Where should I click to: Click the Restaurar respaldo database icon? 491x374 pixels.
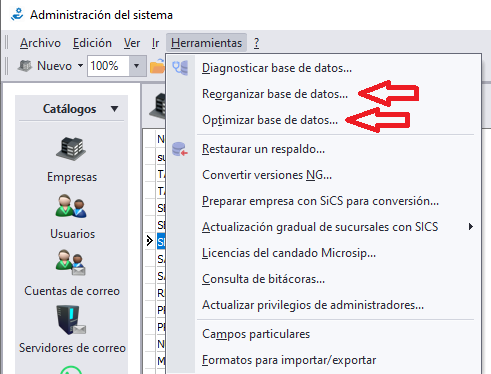pyautogui.click(x=180, y=149)
